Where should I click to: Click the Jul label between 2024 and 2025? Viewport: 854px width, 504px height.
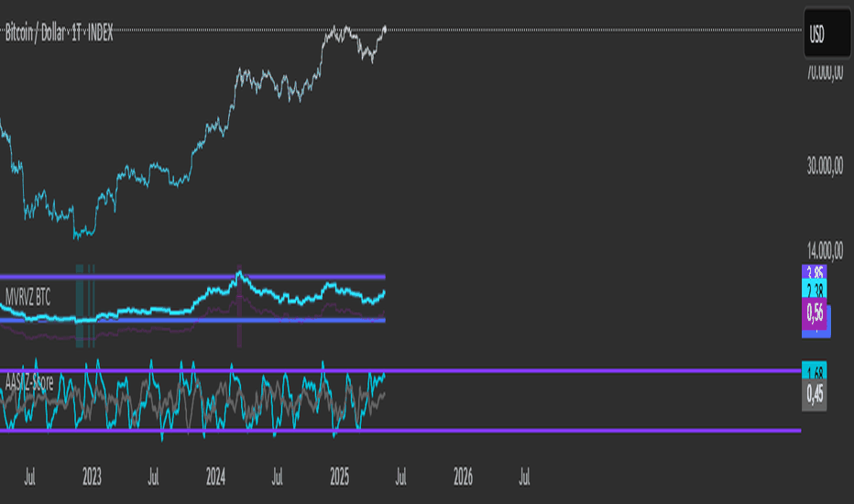pos(278,477)
